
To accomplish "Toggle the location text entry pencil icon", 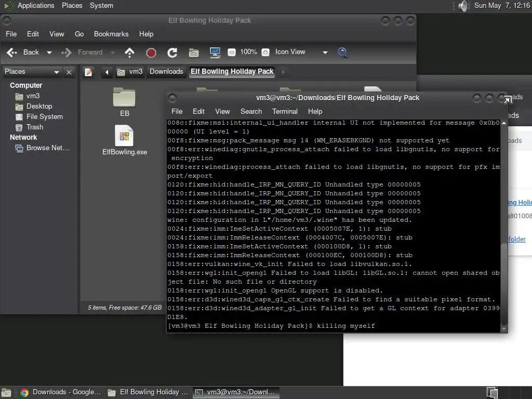I will (88, 72).
